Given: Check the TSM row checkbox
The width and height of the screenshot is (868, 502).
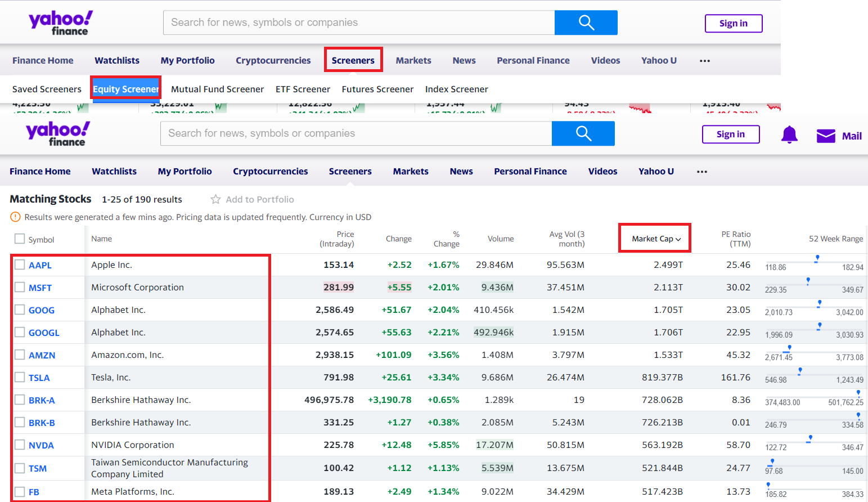Looking at the screenshot, I should click(x=20, y=468).
